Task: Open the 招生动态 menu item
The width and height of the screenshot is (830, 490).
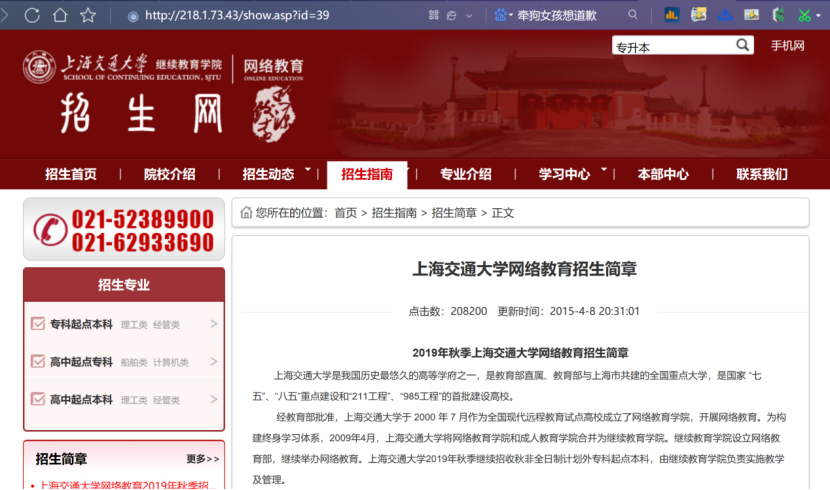Action: [x=268, y=174]
